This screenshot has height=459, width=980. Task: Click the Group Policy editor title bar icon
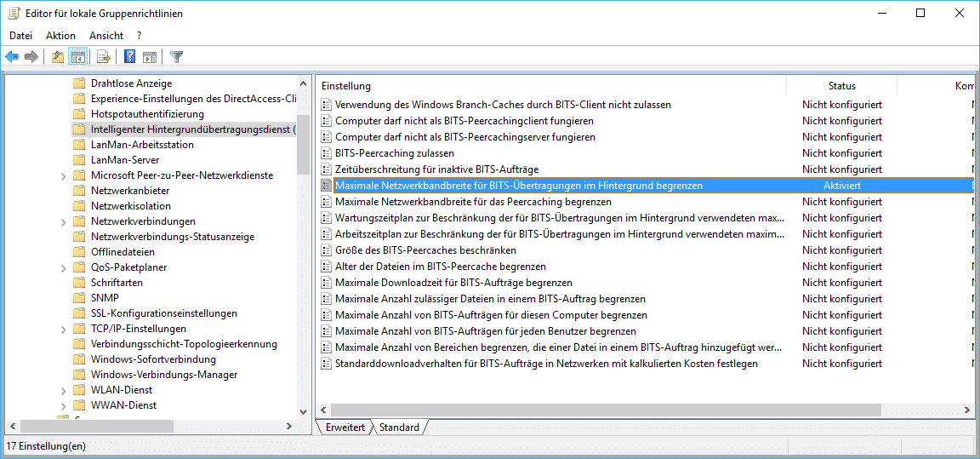pos(13,13)
